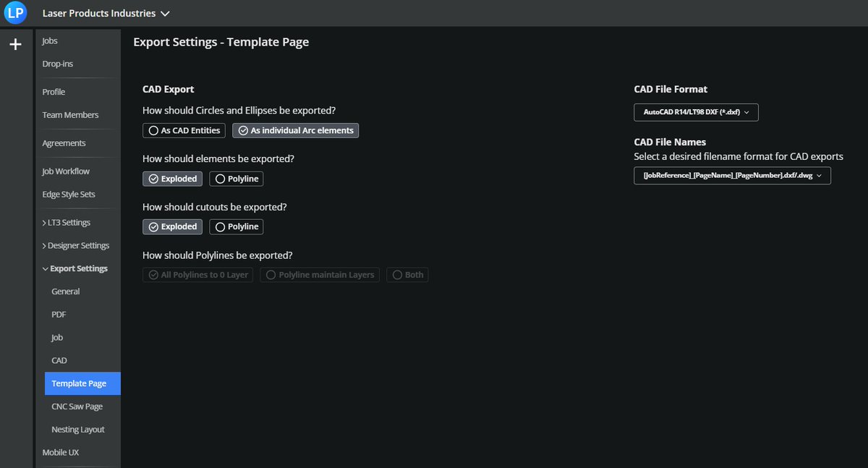
Task: Select 'As CAD Entities' for circles and ellipses
Action: [184, 131]
